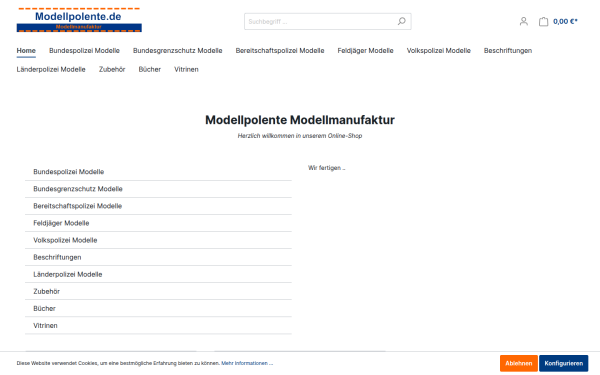Select Volkspolizei Modelle in the category list
Screen dimensions: 600x375
pos(158,240)
